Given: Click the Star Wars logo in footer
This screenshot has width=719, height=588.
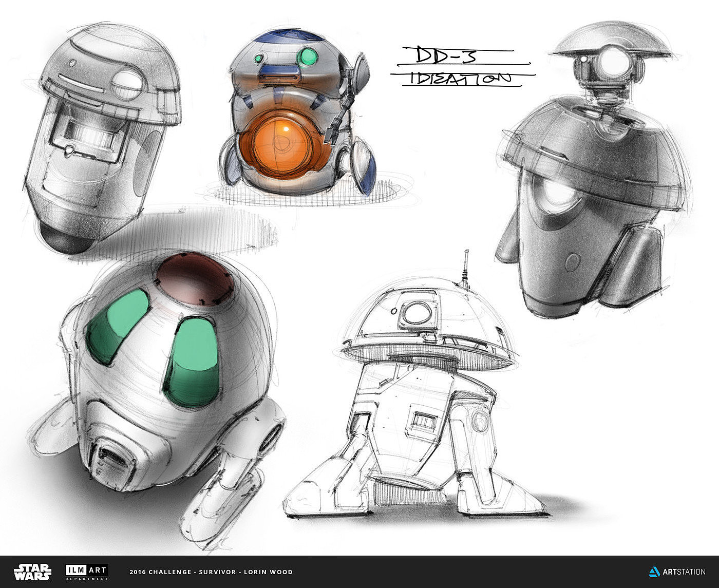Looking at the screenshot, I should (x=32, y=572).
